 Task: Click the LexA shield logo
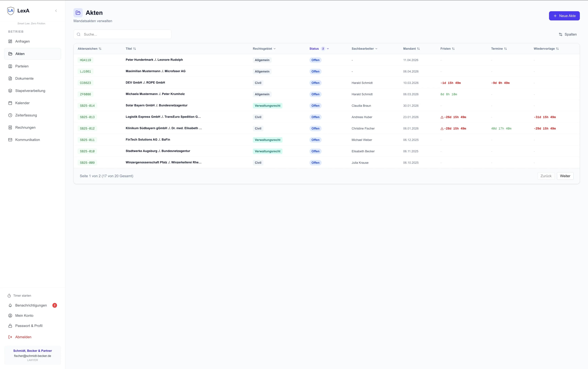[11, 11]
